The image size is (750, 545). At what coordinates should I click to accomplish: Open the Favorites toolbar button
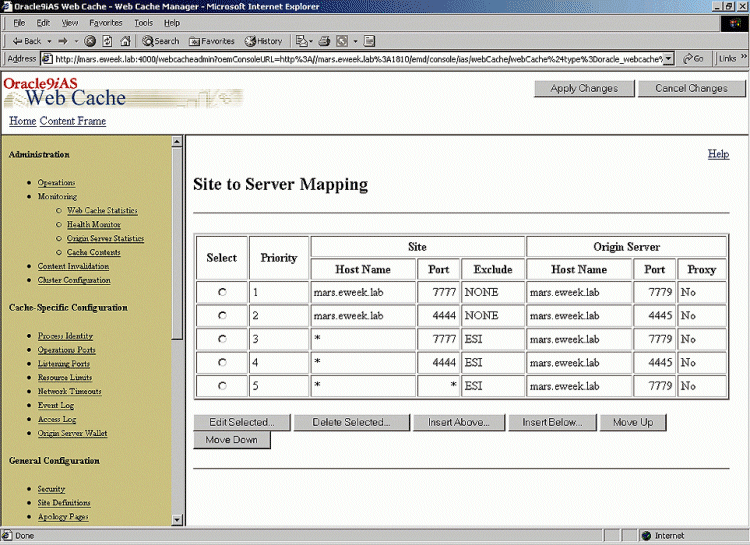point(212,41)
